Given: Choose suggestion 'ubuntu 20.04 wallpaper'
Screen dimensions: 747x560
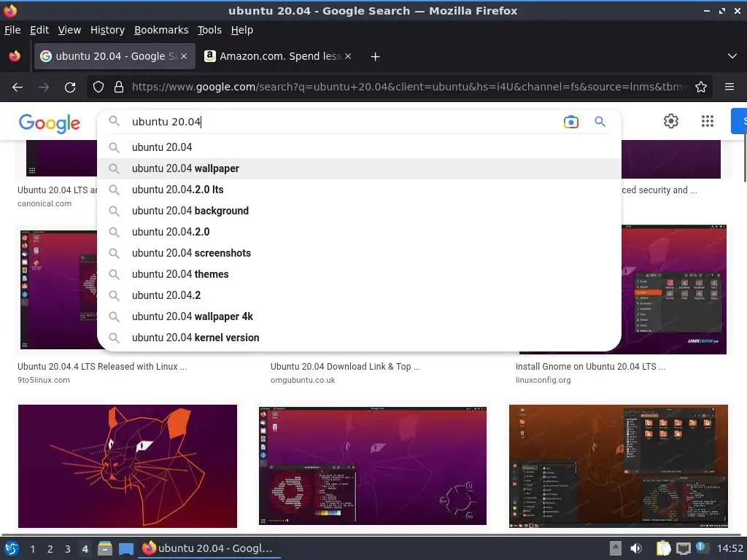Looking at the screenshot, I should tap(359, 168).
